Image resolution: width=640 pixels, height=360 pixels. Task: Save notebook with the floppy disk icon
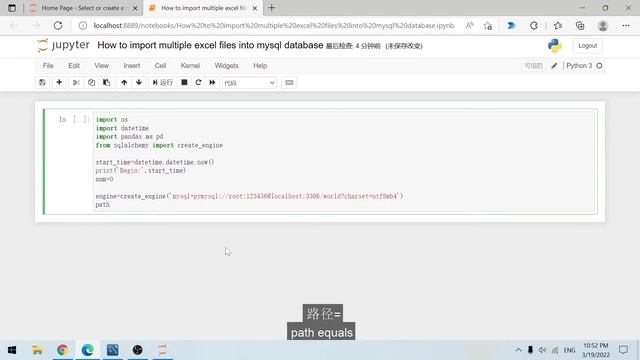(42, 82)
